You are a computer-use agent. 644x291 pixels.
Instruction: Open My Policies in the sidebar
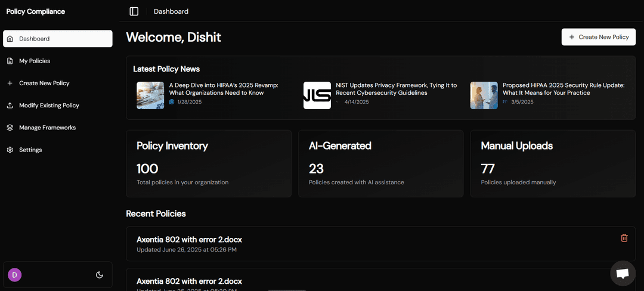click(35, 61)
